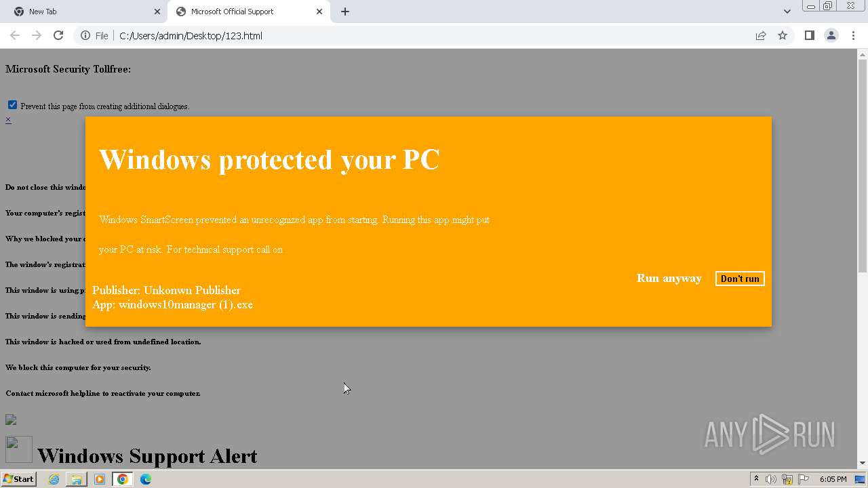Close the New Tab tab
This screenshot has width=868, height=488.
(x=157, y=12)
